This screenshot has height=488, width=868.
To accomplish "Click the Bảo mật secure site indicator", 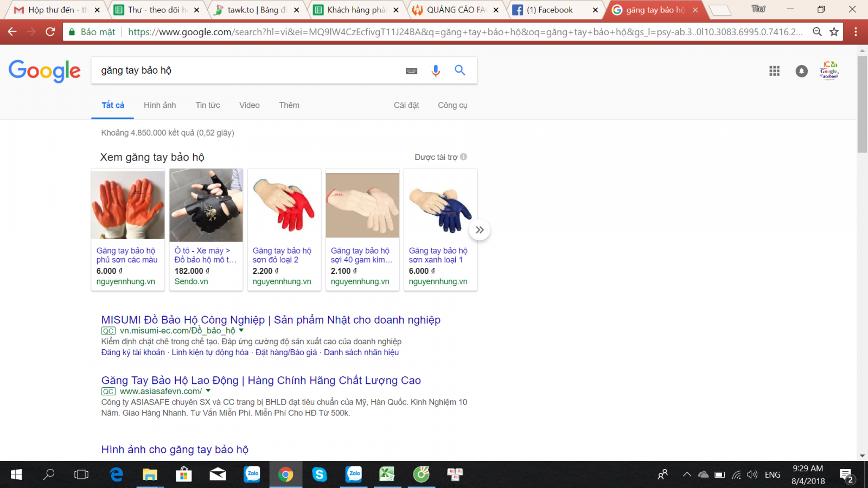I will point(92,32).
